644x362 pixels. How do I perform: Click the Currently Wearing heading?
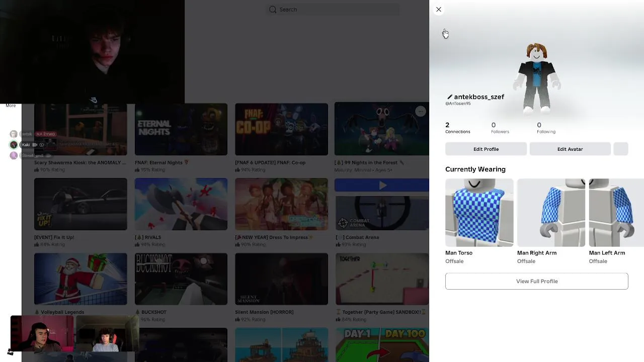click(x=475, y=169)
